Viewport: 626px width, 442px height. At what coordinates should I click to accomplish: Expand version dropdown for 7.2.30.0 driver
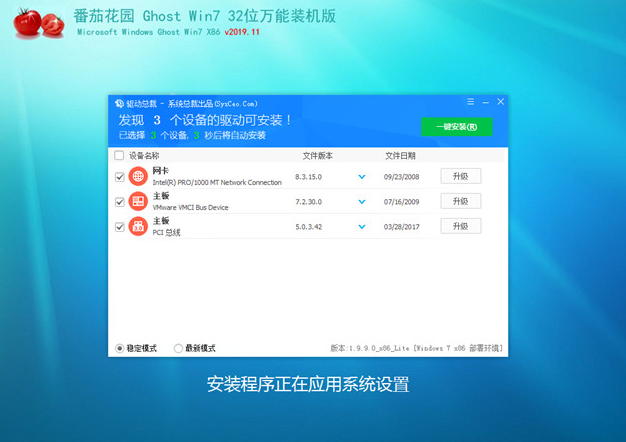coord(362,202)
